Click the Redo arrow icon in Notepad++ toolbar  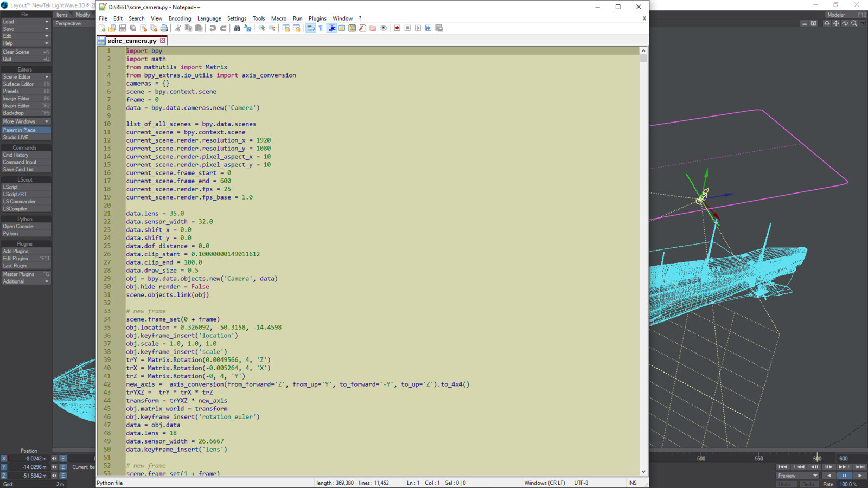pos(223,28)
